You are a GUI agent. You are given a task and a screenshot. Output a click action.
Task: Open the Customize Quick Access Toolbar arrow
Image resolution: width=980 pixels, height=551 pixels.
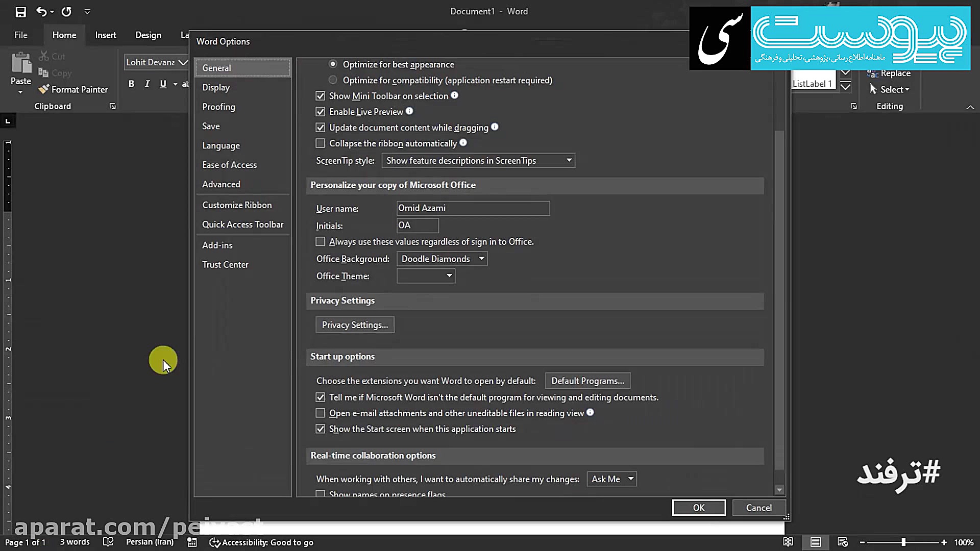87,12
